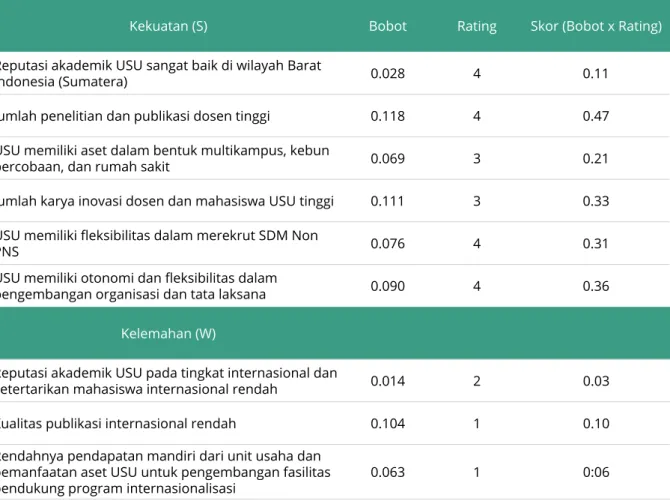
Task: Select the Bobot value 0.118
Action: click(x=388, y=116)
